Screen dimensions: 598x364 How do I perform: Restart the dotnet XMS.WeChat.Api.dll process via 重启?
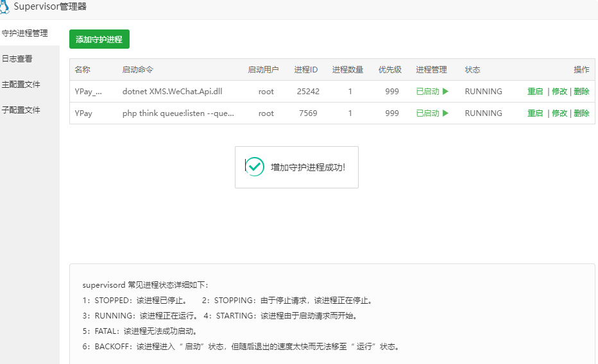click(x=535, y=92)
